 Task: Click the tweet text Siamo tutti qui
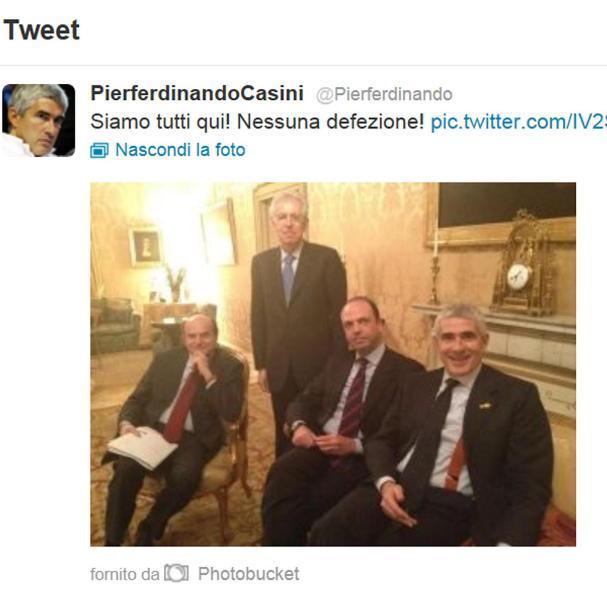tap(257, 122)
